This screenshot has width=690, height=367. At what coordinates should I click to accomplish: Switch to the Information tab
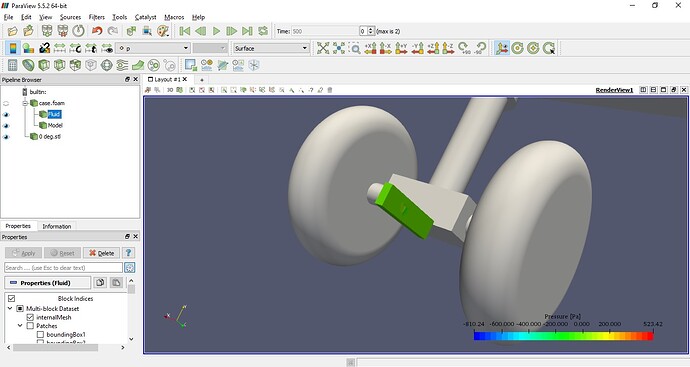56,226
